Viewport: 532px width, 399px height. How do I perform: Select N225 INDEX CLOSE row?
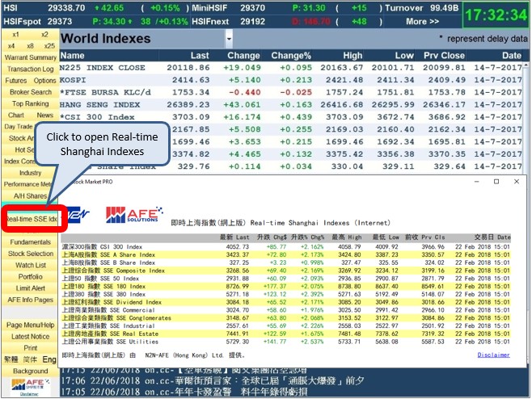[291, 68]
